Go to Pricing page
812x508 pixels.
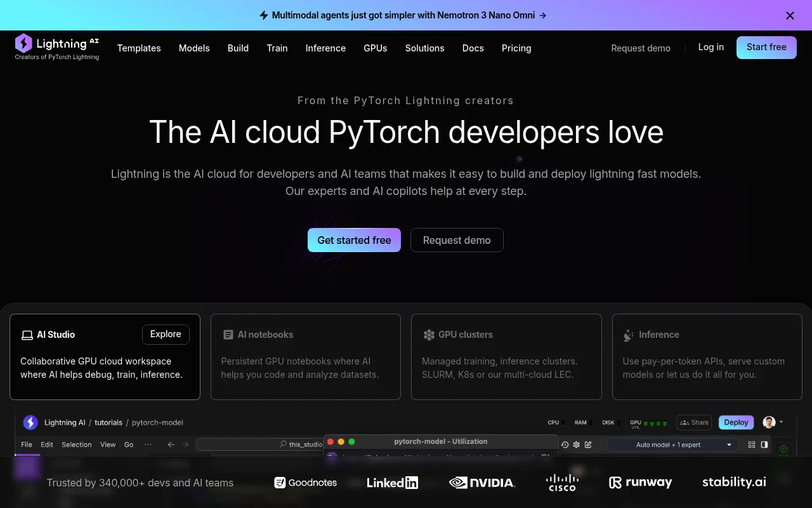click(516, 48)
